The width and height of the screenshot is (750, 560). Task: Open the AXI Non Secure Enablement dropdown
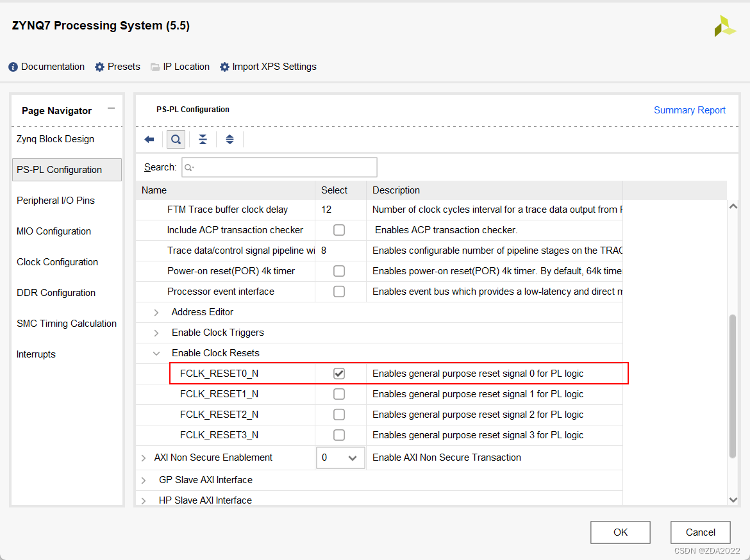click(340, 457)
